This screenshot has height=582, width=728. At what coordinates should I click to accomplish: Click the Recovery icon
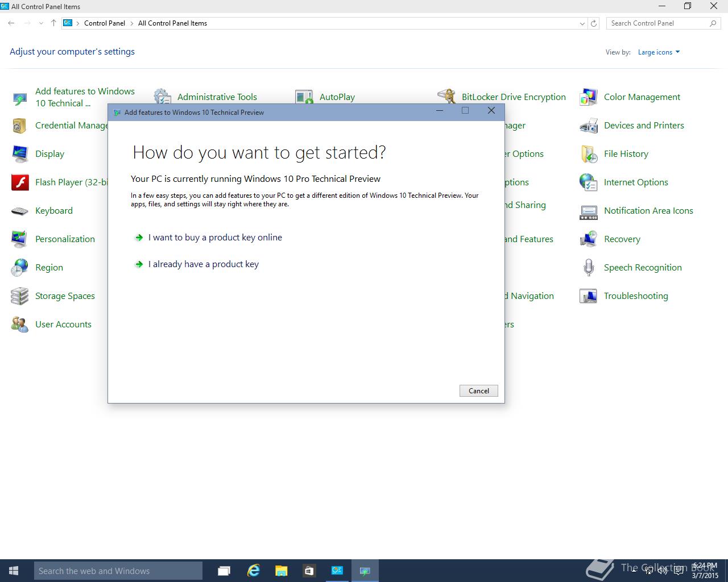point(589,239)
